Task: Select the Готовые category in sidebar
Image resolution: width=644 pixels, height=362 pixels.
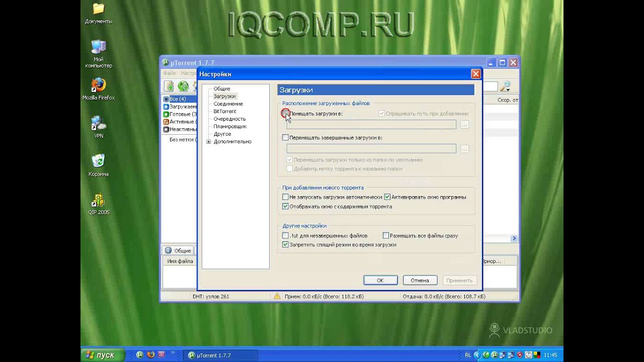Action: [180, 114]
